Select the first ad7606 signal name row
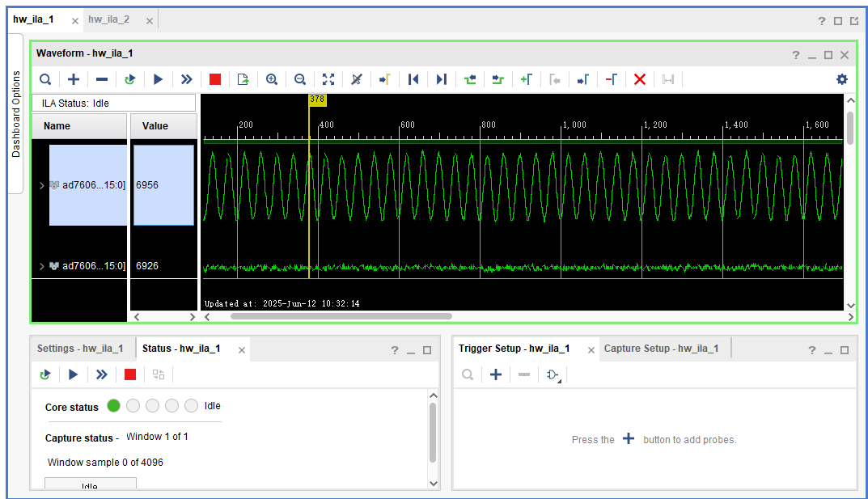Image resolution: width=868 pixels, height=499 pixels. click(88, 185)
